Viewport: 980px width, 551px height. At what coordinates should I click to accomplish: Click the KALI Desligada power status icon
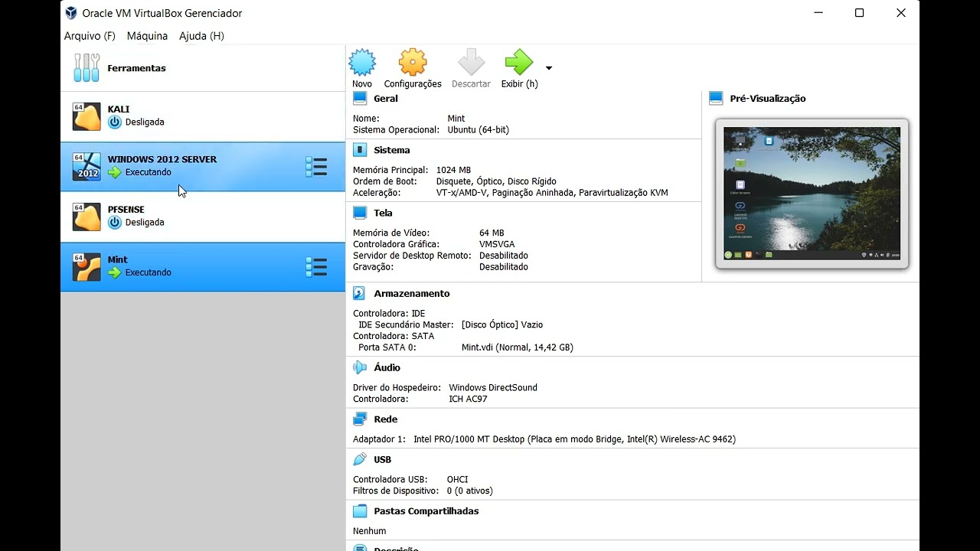pos(115,122)
